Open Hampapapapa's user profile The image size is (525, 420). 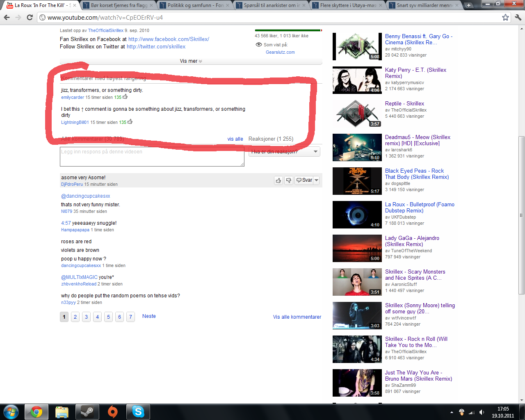click(75, 230)
